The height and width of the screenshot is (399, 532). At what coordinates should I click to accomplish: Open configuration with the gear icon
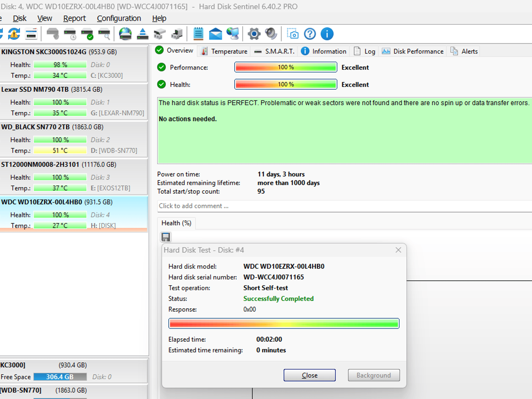(254, 34)
